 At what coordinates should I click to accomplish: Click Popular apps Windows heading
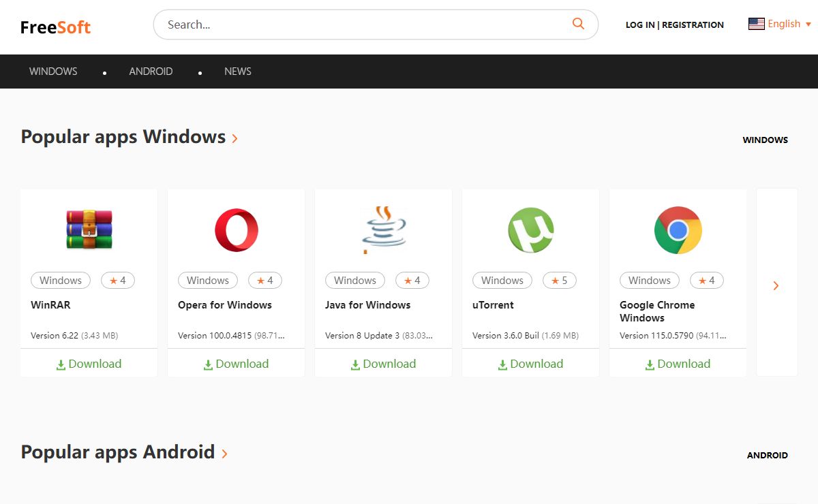(x=123, y=137)
